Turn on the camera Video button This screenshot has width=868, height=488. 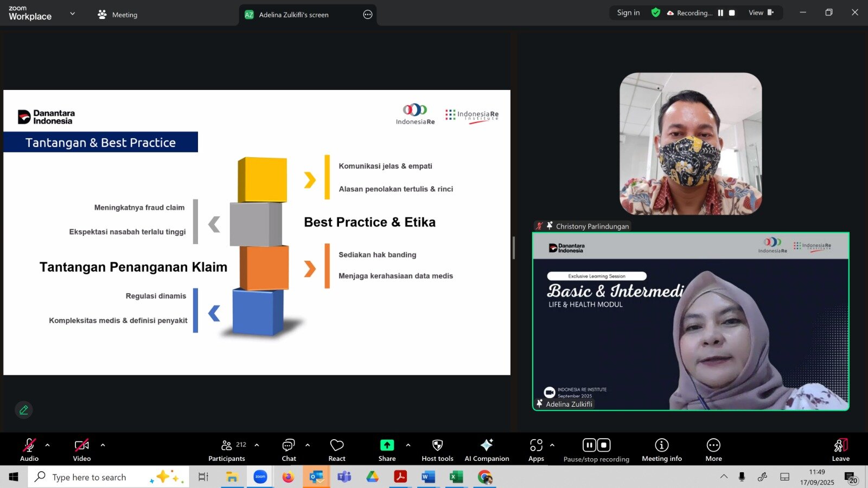point(82,450)
